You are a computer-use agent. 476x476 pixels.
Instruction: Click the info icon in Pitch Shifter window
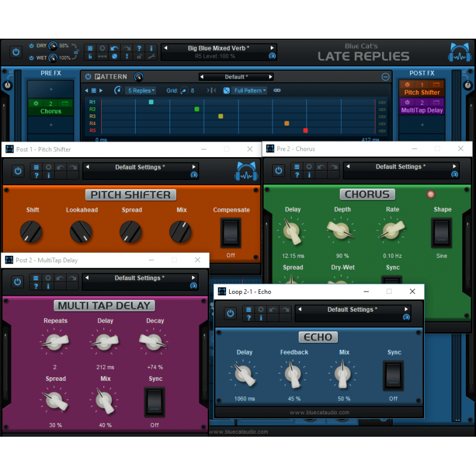[49, 174]
